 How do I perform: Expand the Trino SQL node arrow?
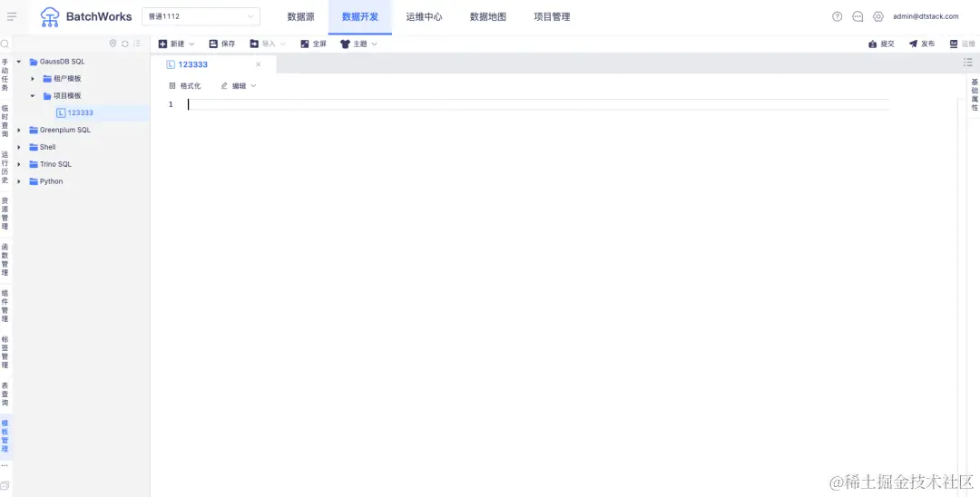tap(19, 164)
